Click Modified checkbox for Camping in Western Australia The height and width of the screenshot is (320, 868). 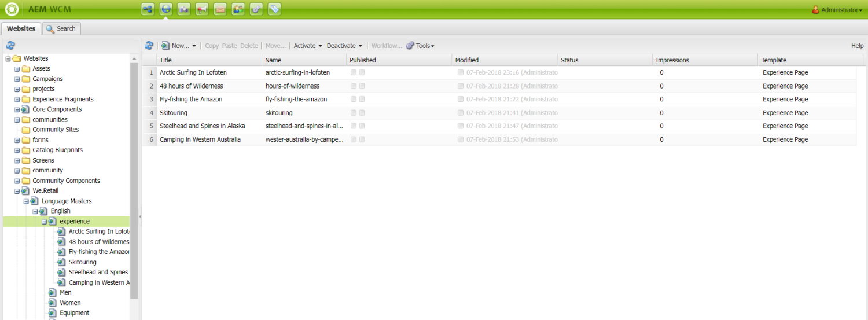coord(461,139)
